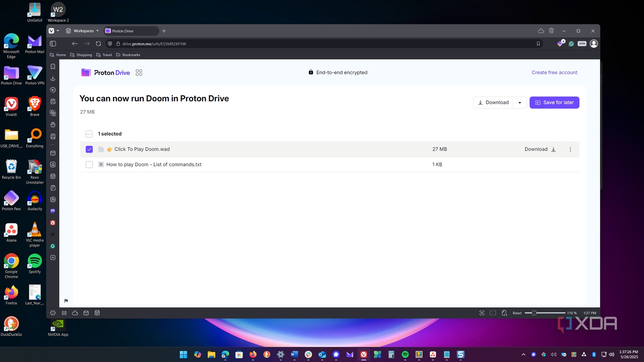Open the Proton apps grid switcher
The width and height of the screenshot is (644, 362).
(x=139, y=72)
